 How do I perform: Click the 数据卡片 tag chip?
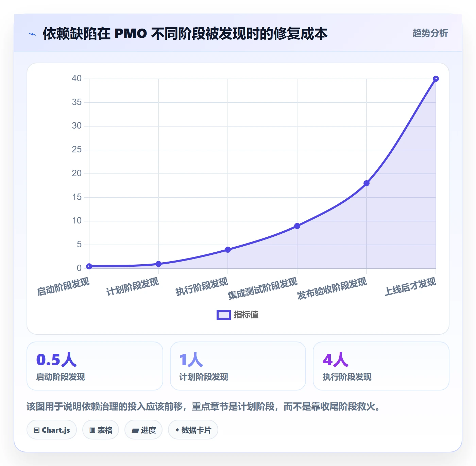coord(193,430)
